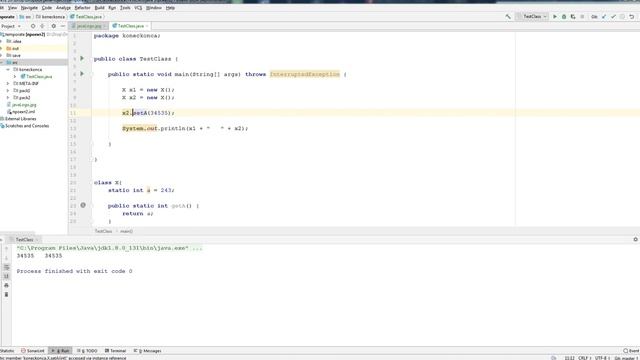
Task: Open the Help menu
Action: 170,8
